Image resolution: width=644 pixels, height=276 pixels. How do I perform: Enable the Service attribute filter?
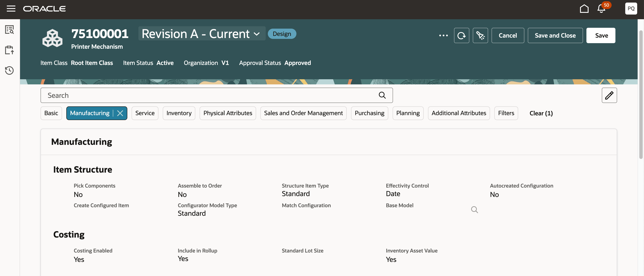145,113
